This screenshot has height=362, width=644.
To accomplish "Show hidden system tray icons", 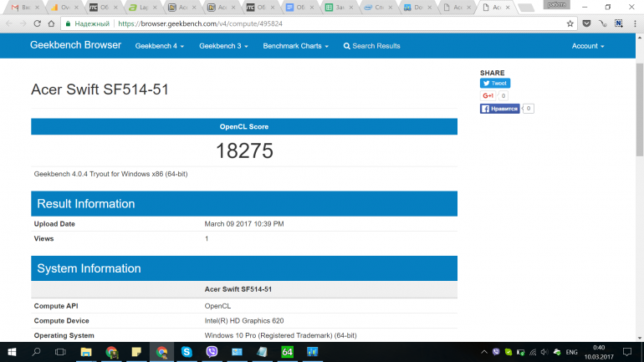I will pos(483,352).
